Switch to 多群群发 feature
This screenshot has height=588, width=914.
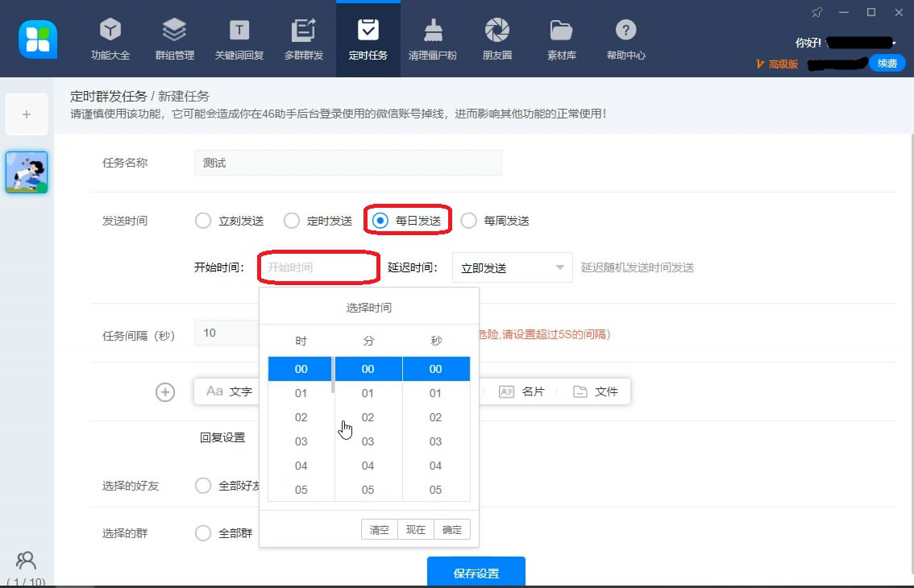click(303, 38)
